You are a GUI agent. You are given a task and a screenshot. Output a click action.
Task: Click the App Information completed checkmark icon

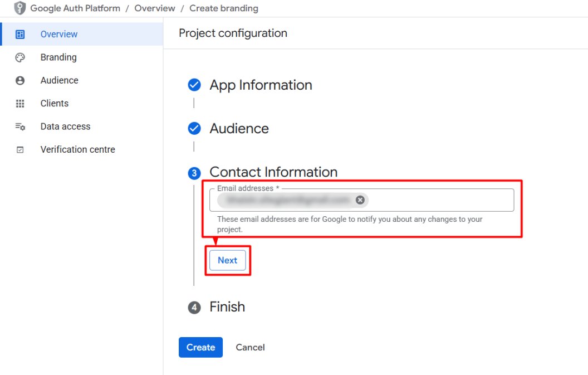tap(194, 85)
